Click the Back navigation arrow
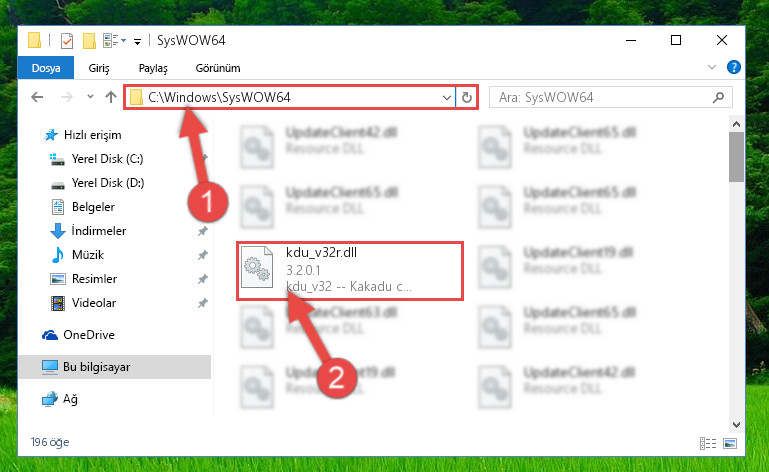The width and height of the screenshot is (769, 472). (37, 97)
